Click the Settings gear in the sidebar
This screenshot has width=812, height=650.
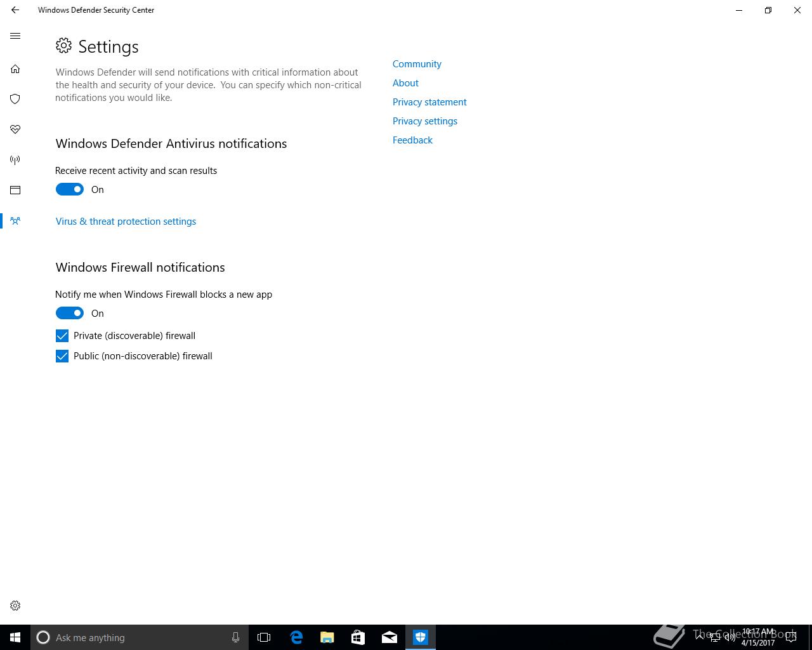tap(15, 606)
